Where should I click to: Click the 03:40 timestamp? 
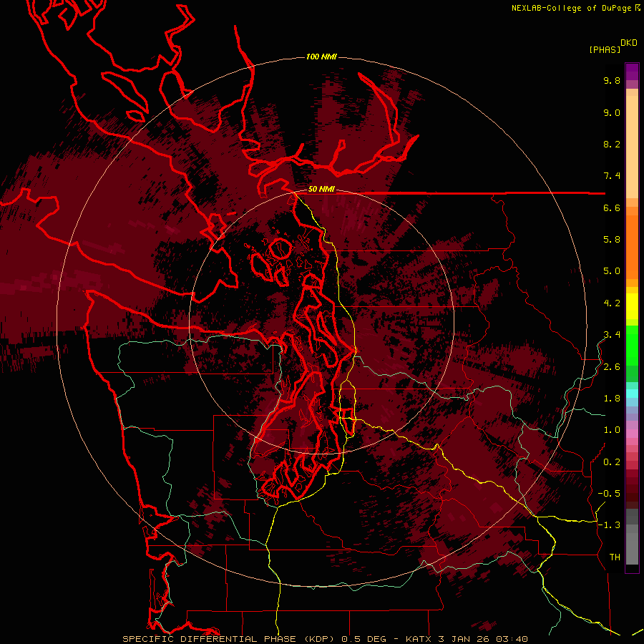512,639
